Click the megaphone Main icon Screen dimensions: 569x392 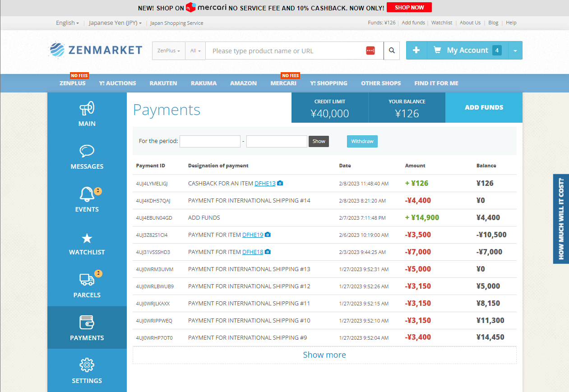click(x=87, y=108)
